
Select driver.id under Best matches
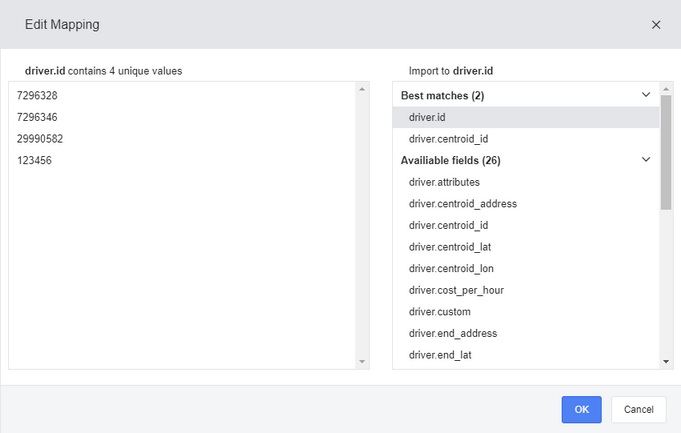(x=526, y=117)
